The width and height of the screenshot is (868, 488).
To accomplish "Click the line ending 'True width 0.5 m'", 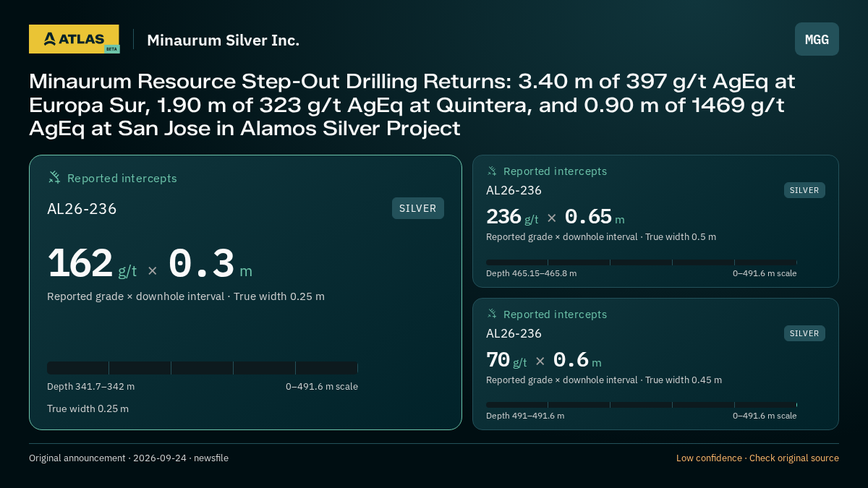I will [x=601, y=237].
